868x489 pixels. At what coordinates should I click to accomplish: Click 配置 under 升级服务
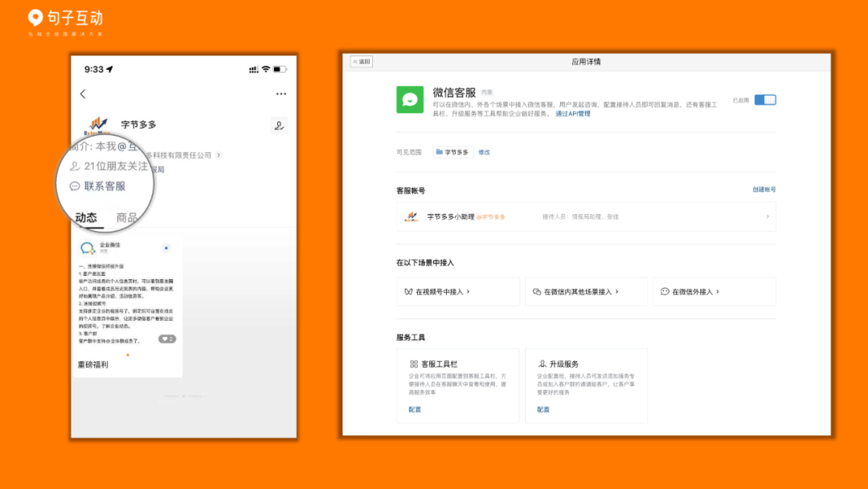tap(543, 409)
